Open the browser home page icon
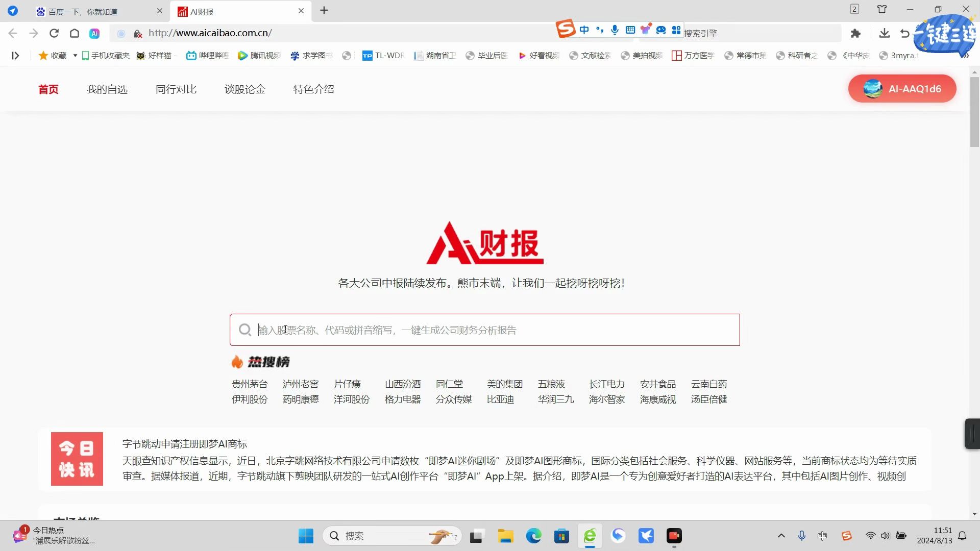Screen dimensions: 980x551 (x=75, y=33)
